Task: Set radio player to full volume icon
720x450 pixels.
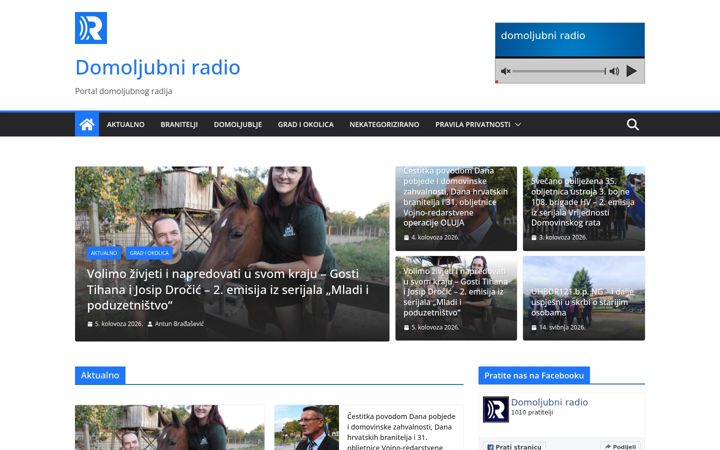Action: click(614, 71)
